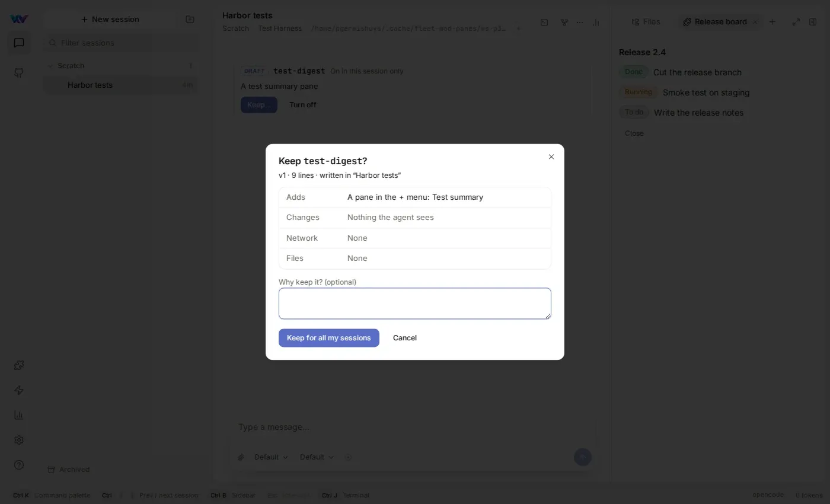This screenshot has width=830, height=504.
Task: Click the new folder icon beside New session
Action: pyautogui.click(x=190, y=19)
